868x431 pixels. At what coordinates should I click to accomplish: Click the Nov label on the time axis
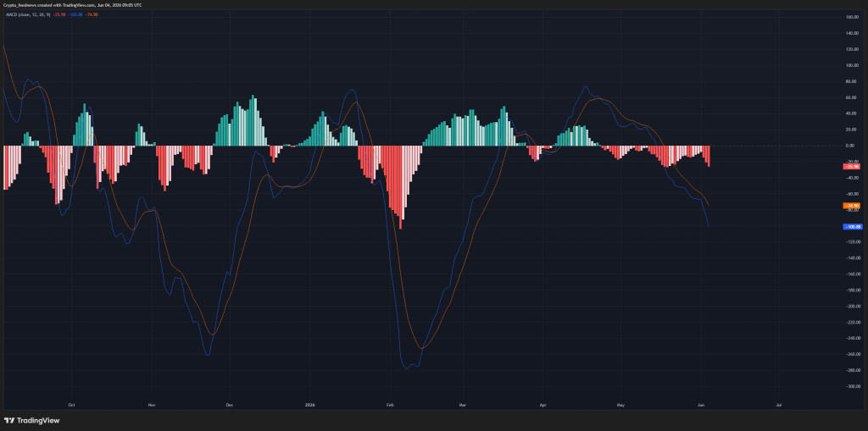click(x=153, y=405)
